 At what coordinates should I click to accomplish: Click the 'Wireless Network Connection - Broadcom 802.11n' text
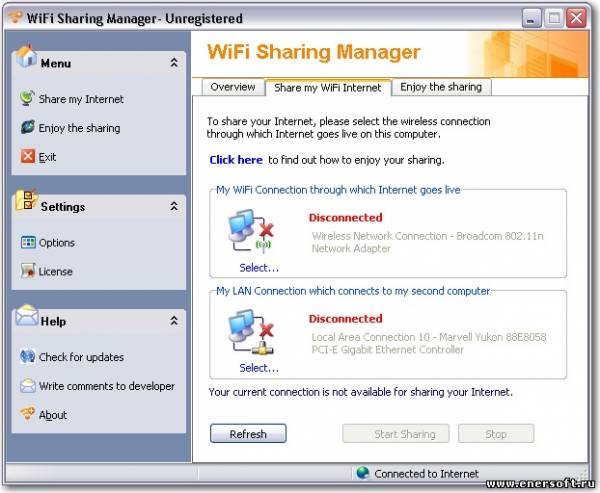pos(427,236)
